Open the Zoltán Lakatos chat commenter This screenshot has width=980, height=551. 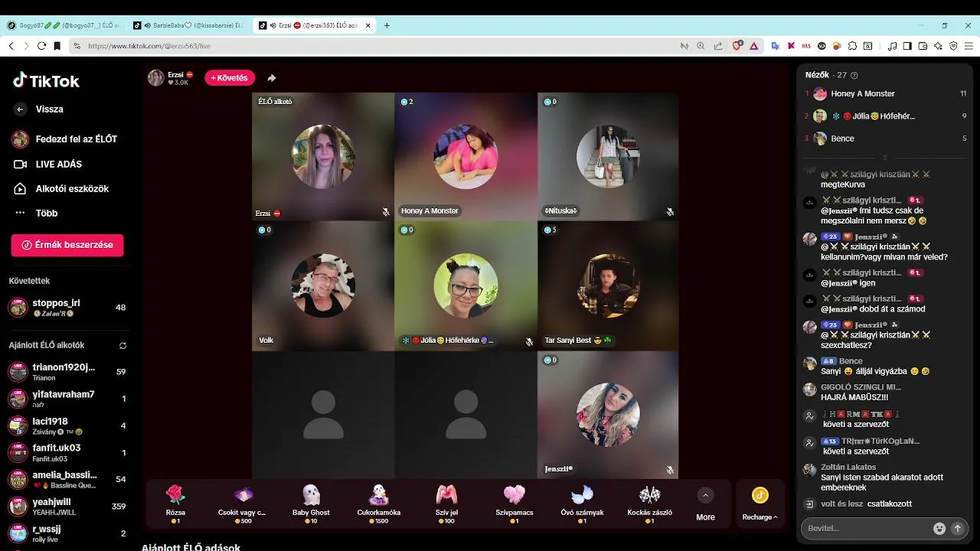[848, 467]
